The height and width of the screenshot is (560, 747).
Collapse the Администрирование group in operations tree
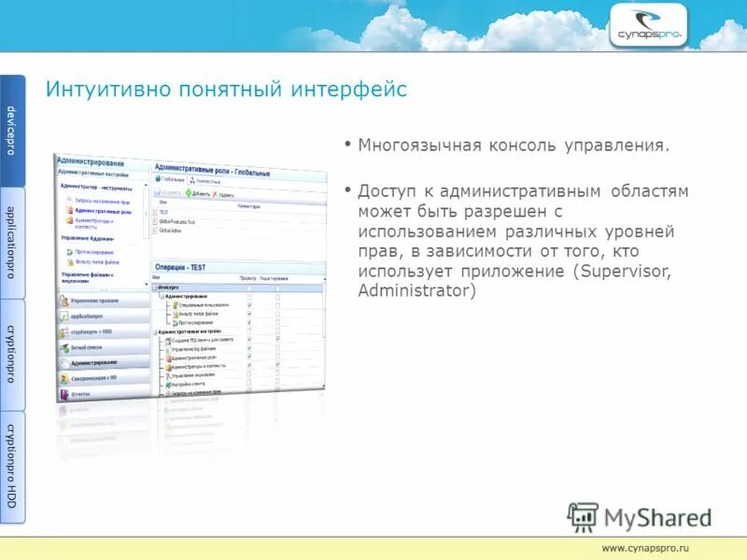coord(162,298)
